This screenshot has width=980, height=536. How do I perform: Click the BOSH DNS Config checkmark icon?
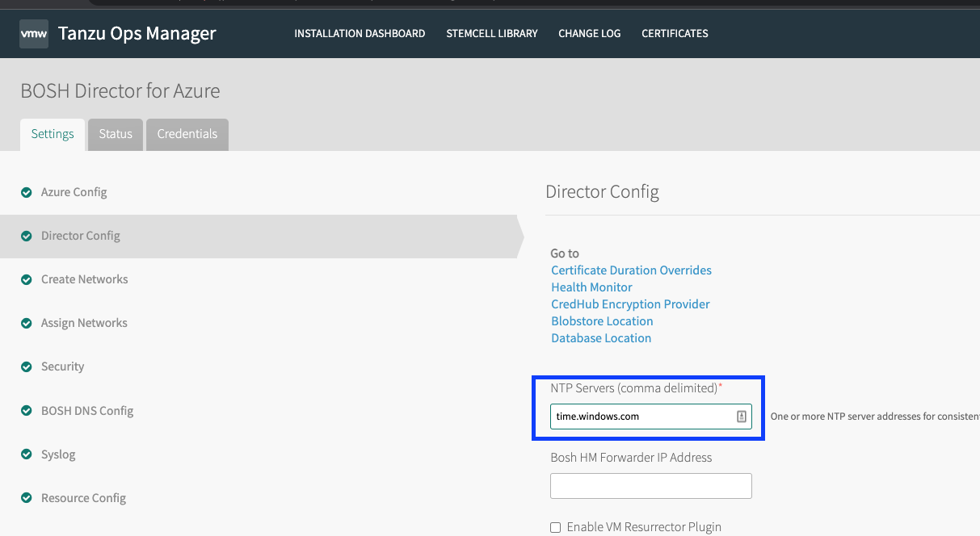click(26, 411)
